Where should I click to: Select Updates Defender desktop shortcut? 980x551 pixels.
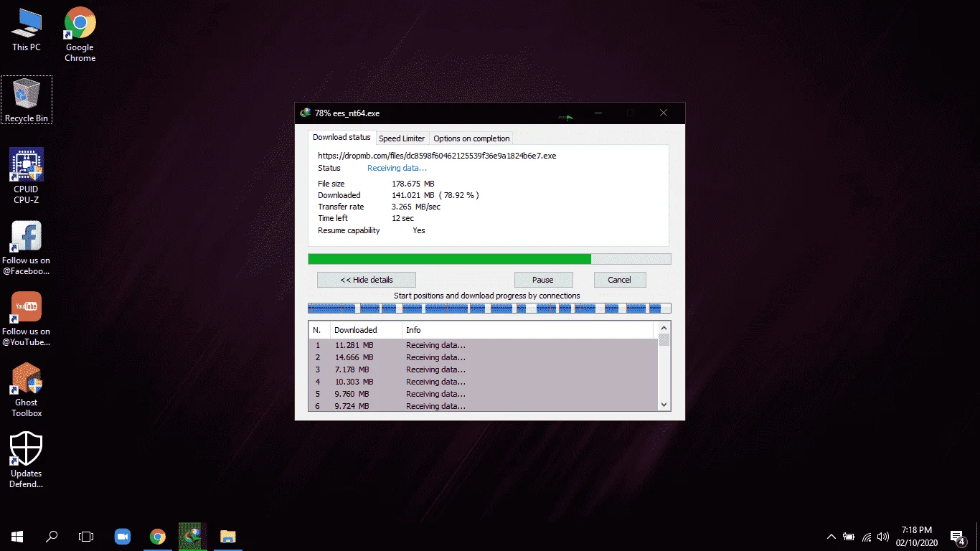pyautogui.click(x=27, y=461)
